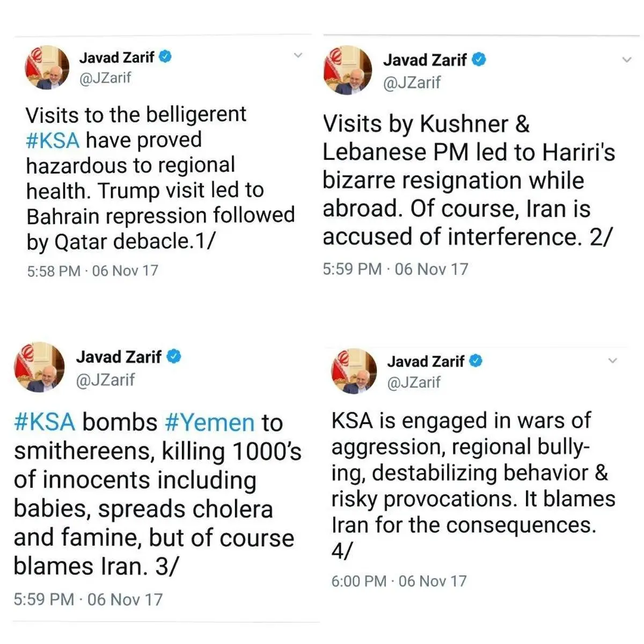644x644 pixels.
Task: Click the verified badge on the Kushner tweet
Action: pos(479,60)
